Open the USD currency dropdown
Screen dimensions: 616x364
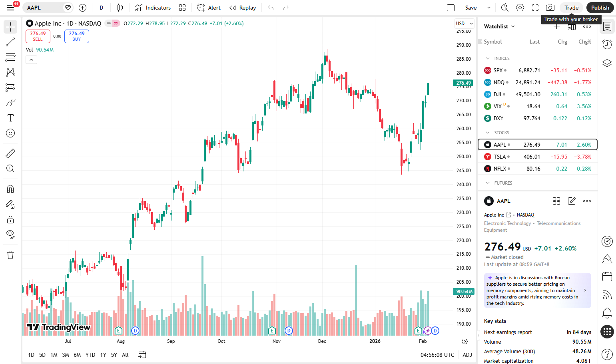click(x=464, y=24)
